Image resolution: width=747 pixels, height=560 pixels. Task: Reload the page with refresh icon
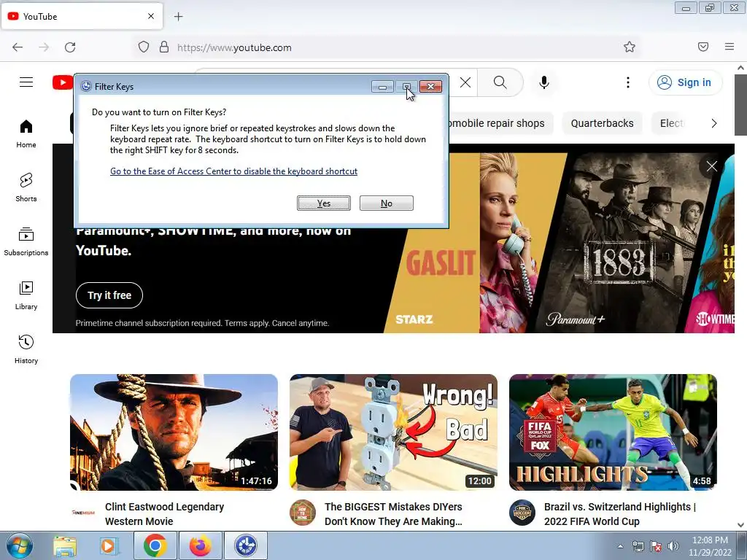point(70,47)
